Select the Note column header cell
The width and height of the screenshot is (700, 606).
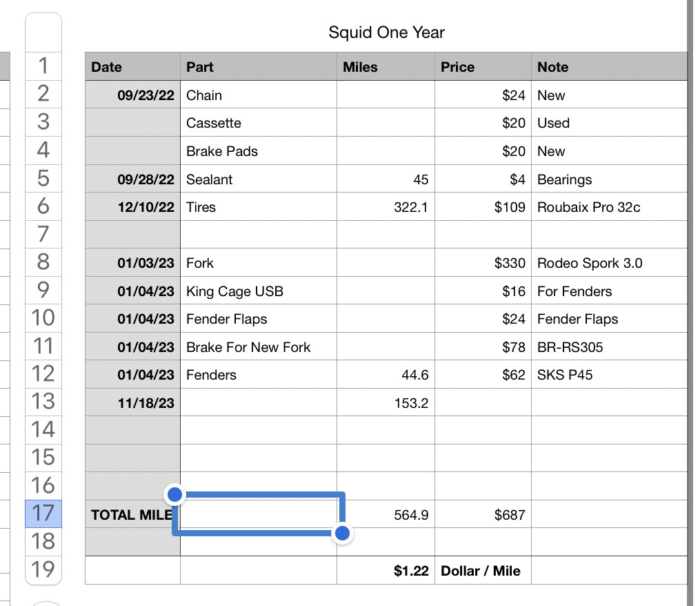pyautogui.click(x=609, y=67)
